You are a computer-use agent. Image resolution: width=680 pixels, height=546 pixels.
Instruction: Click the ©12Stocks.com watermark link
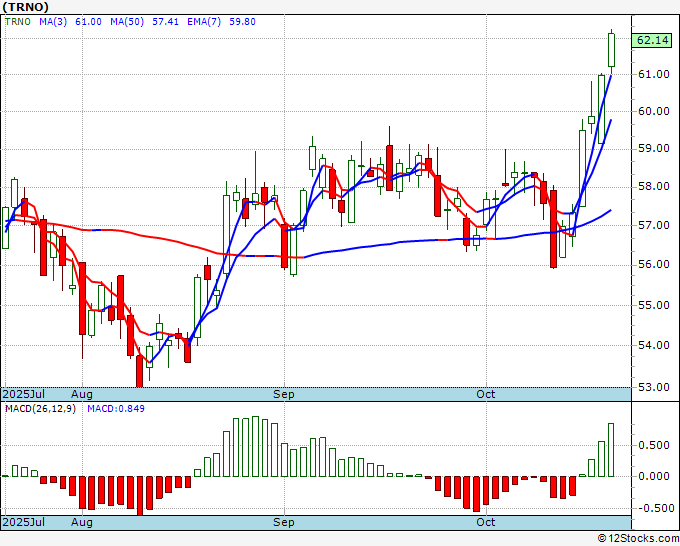pyautogui.click(x=638, y=538)
